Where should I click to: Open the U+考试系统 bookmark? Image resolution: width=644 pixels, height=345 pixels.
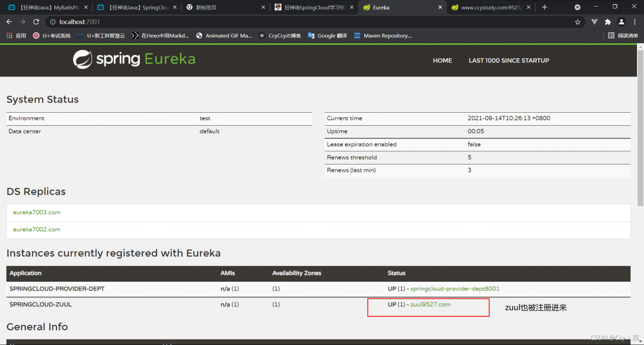[52, 36]
